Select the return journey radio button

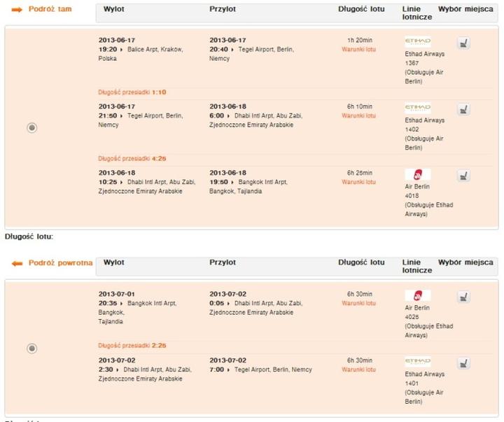pyautogui.click(x=31, y=348)
